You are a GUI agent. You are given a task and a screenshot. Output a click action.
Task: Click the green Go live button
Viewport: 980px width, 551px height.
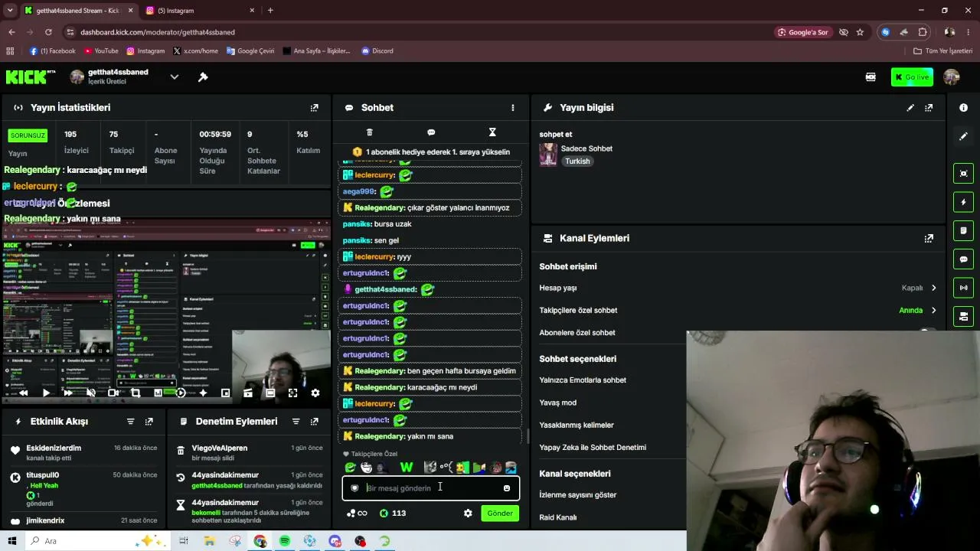912,77
